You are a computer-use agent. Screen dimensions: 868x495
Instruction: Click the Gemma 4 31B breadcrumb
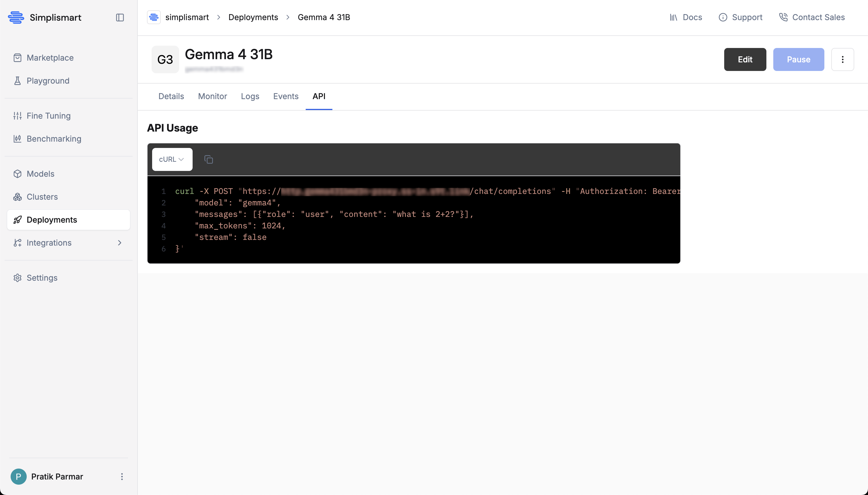(324, 17)
